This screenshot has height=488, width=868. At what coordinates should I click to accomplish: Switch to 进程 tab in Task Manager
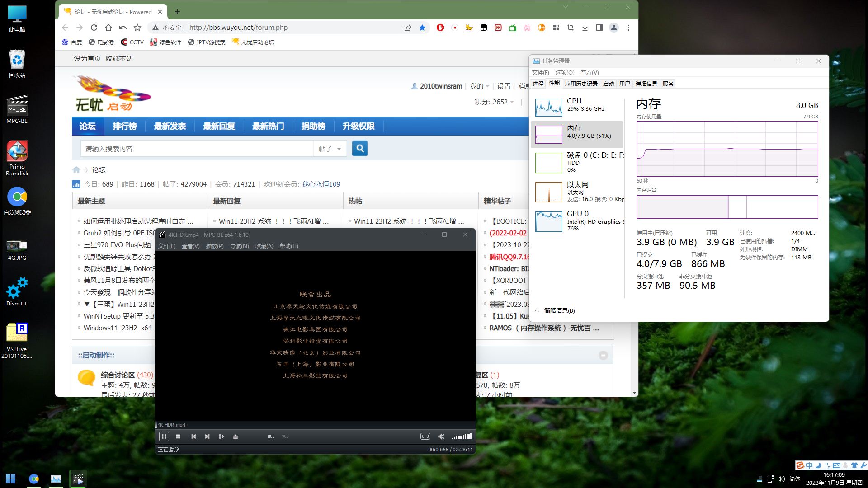point(538,84)
